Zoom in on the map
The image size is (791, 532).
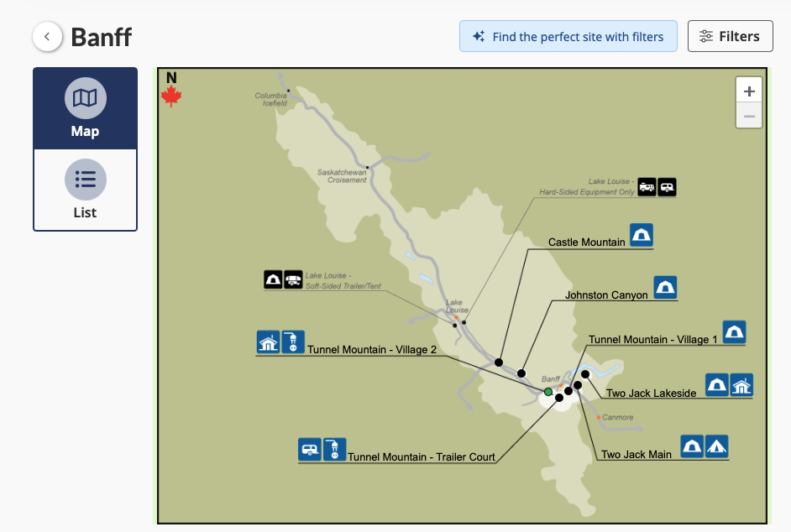(x=749, y=91)
